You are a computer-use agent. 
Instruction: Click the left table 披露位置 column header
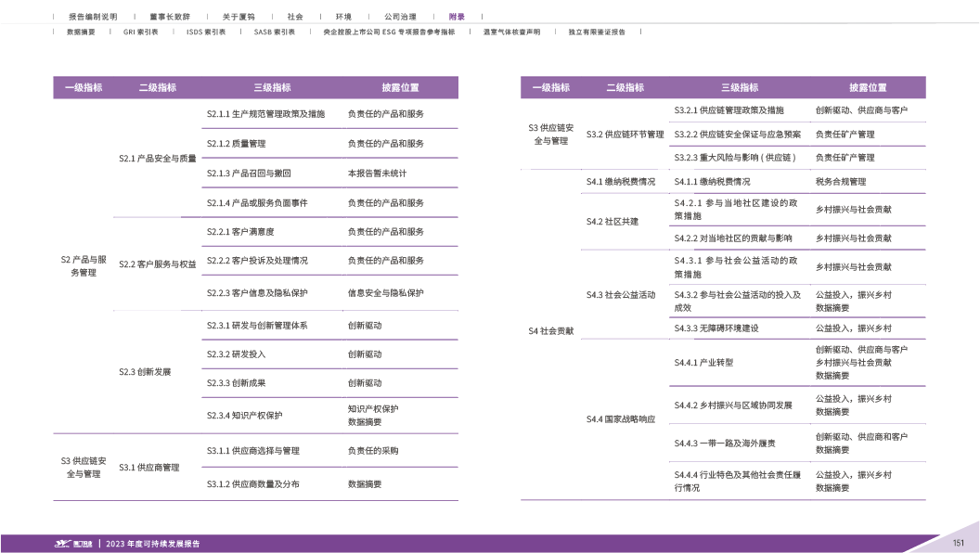(x=400, y=87)
